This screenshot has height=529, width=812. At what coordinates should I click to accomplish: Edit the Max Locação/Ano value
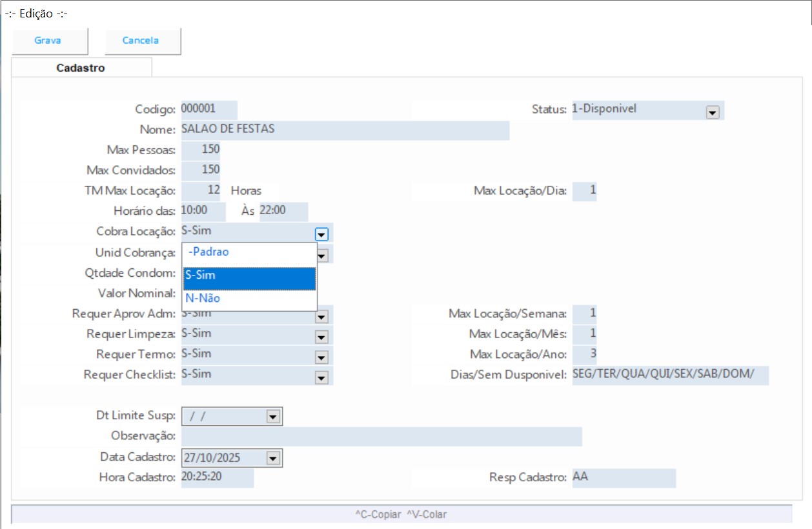pos(585,354)
